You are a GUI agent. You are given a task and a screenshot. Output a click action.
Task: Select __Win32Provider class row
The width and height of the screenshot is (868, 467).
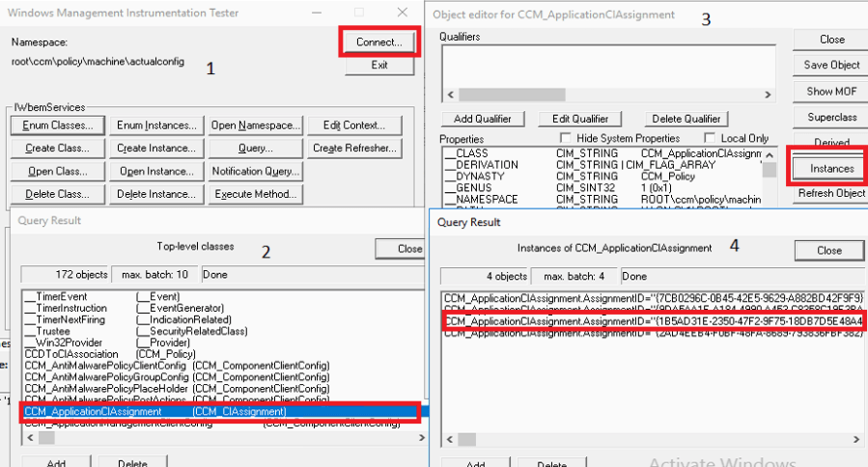(x=223, y=343)
